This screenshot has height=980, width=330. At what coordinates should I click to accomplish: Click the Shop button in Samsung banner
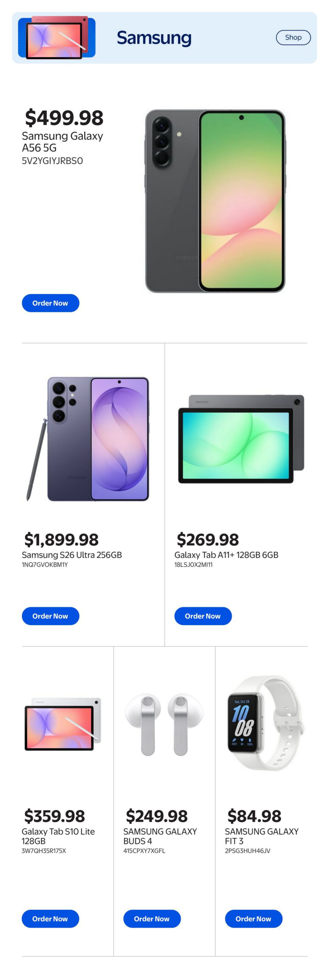[293, 37]
